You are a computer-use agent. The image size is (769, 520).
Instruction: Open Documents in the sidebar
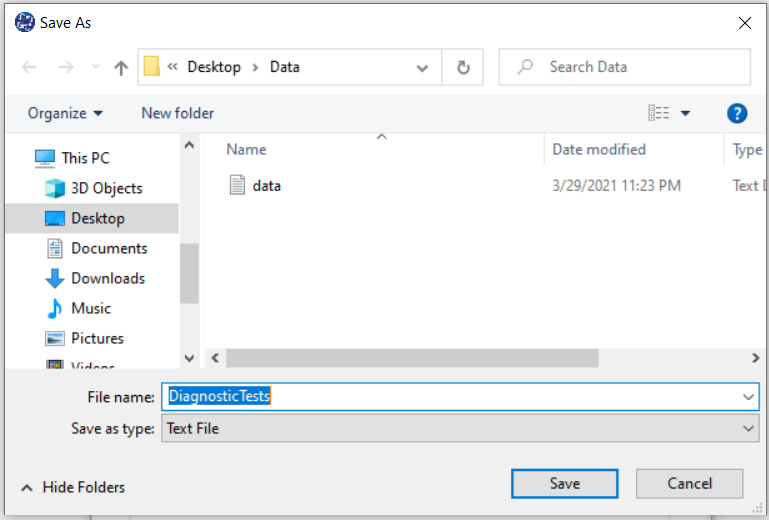[109, 248]
